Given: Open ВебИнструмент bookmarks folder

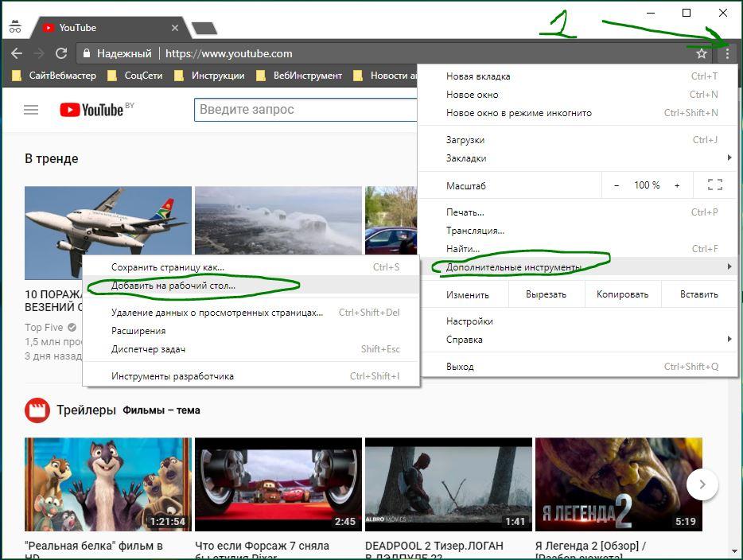Looking at the screenshot, I should click(x=299, y=76).
